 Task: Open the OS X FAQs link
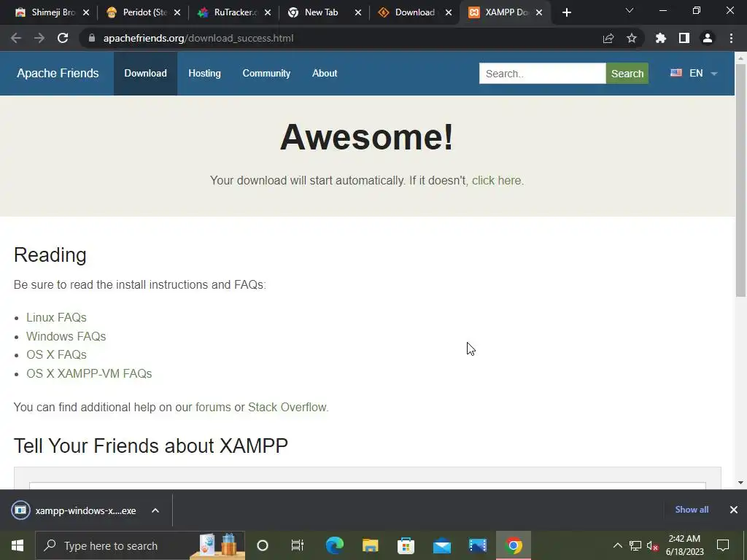pos(56,355)
